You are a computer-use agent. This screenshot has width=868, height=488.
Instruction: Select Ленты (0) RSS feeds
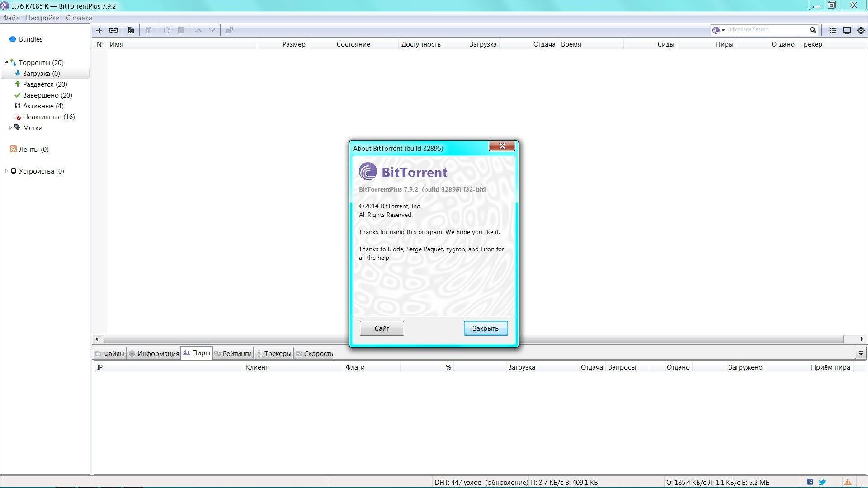(33, 149)
